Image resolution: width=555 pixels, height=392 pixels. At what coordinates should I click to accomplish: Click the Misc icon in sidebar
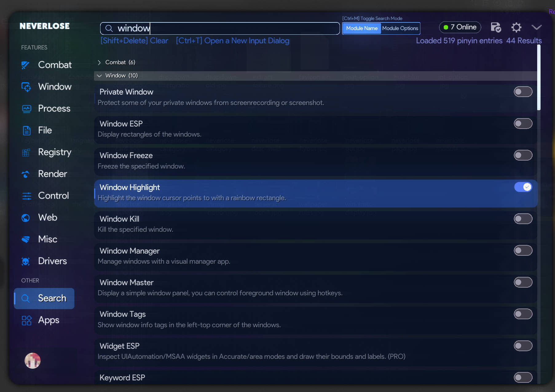[26, 239]
